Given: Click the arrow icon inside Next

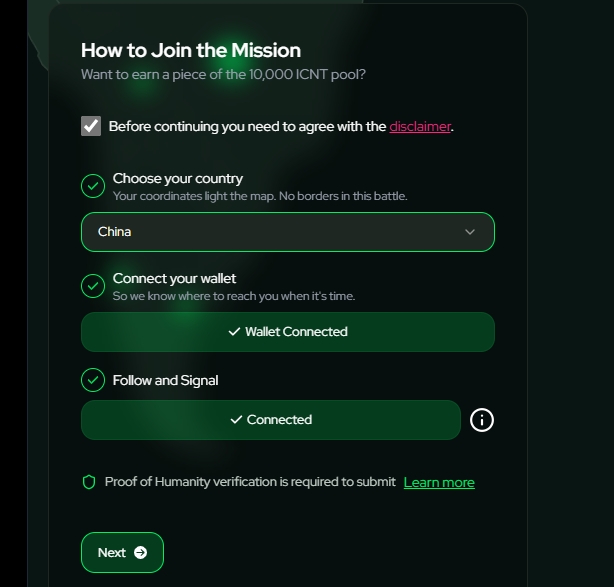Looking at the screenshot, I should (141, 553).
